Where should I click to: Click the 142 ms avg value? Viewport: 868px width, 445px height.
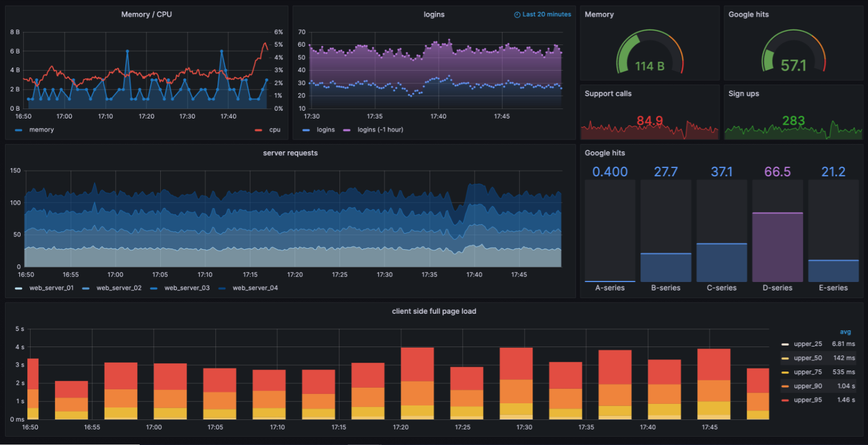click(845, 358)
